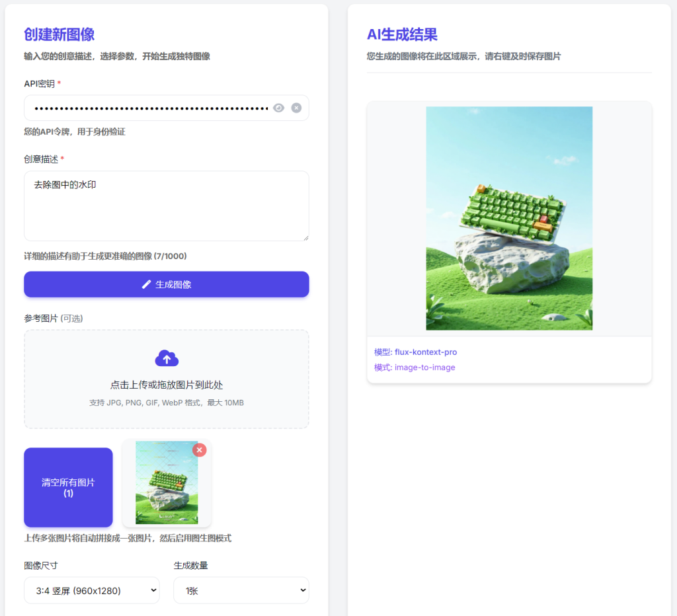Click the API密钥 field label
677x616 pixels.
click(x=39, y=83)
